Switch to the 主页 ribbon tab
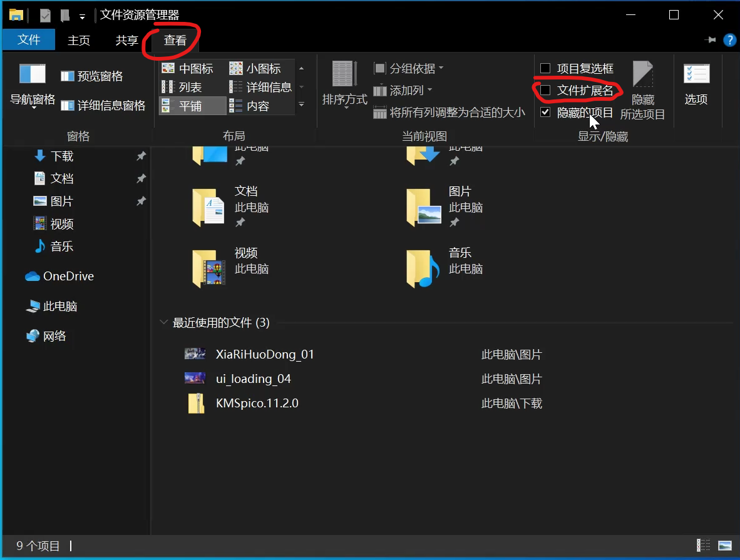Viewport: 740px width, 560px height. tap(79, 41)
